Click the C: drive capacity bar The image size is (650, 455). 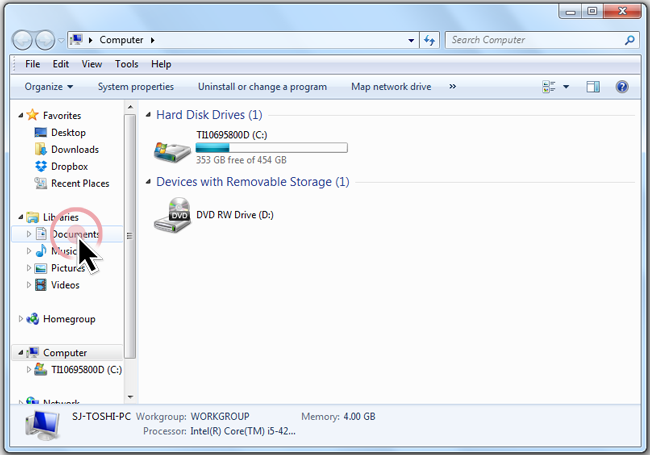272,148
